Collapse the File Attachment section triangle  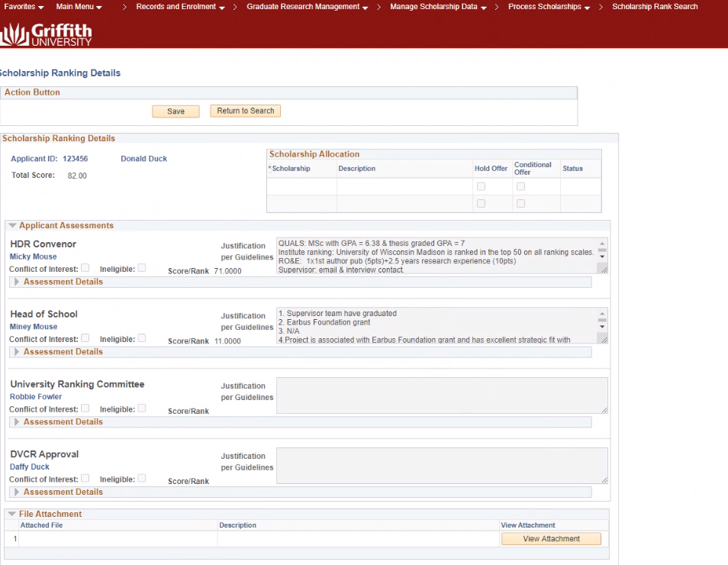pyautogui.click(x=12, y=515)
